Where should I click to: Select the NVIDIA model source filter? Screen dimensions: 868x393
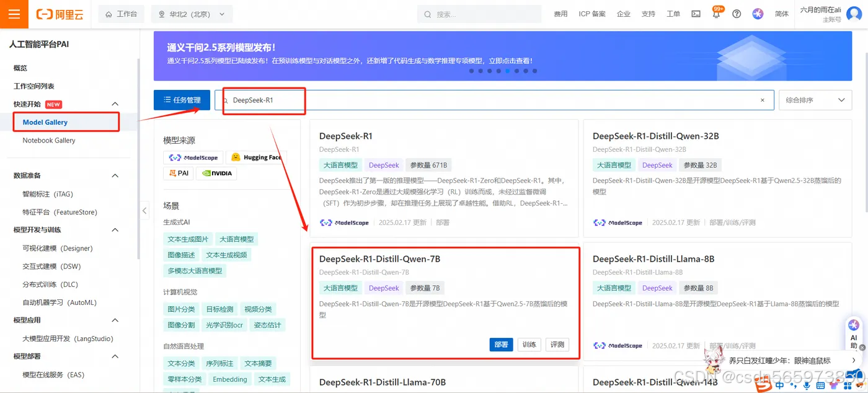(216, 173)
